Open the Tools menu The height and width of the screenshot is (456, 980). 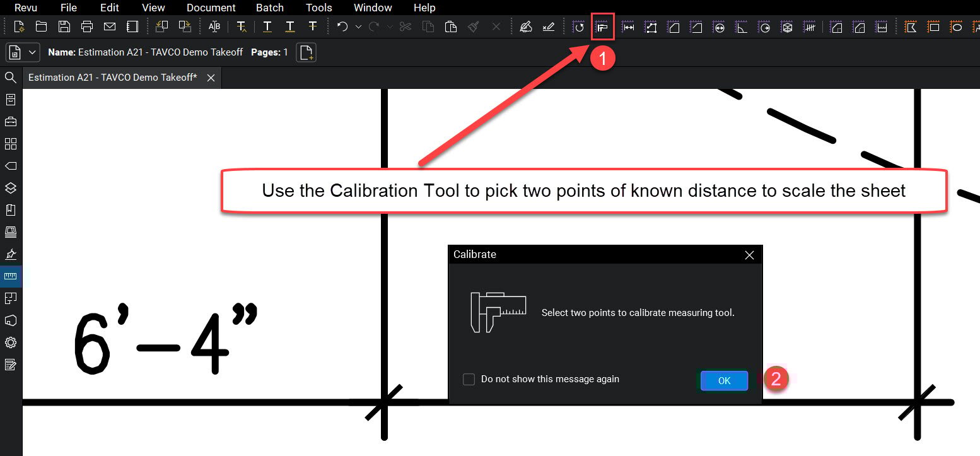pyautogui.click(x=318, y=8)
